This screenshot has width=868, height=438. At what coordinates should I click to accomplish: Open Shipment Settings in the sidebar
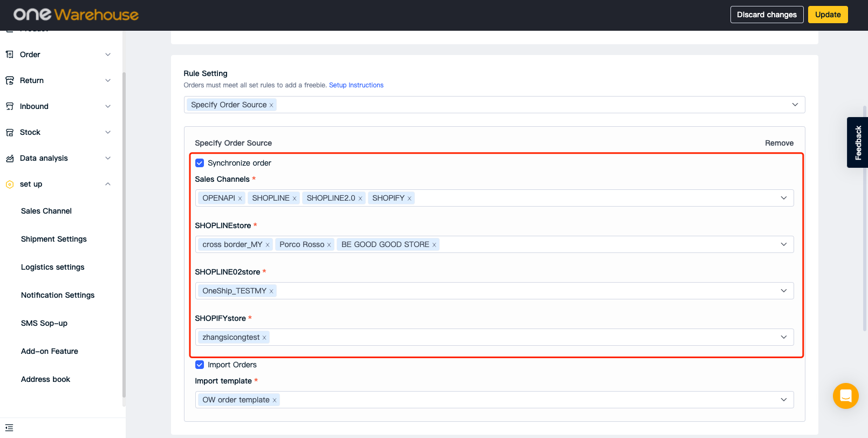(x=54, y=239)
